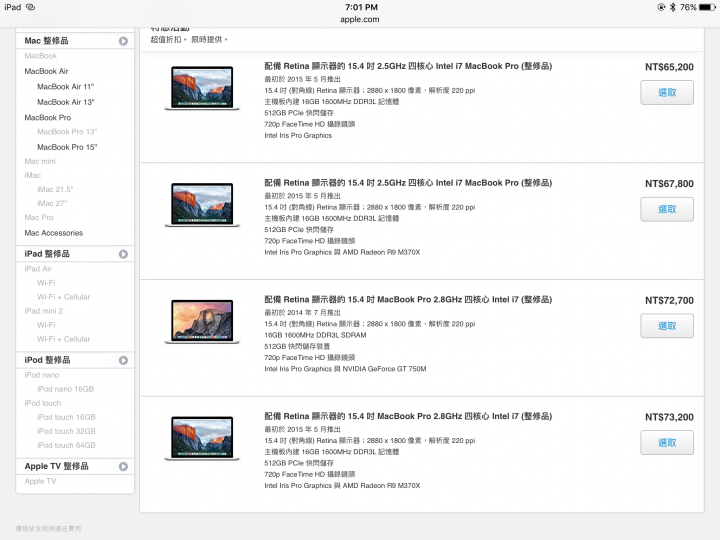Select the NT$67,800 MacBook Pro 選取 button
Screen dimensions: 720x540
(667, 209)
